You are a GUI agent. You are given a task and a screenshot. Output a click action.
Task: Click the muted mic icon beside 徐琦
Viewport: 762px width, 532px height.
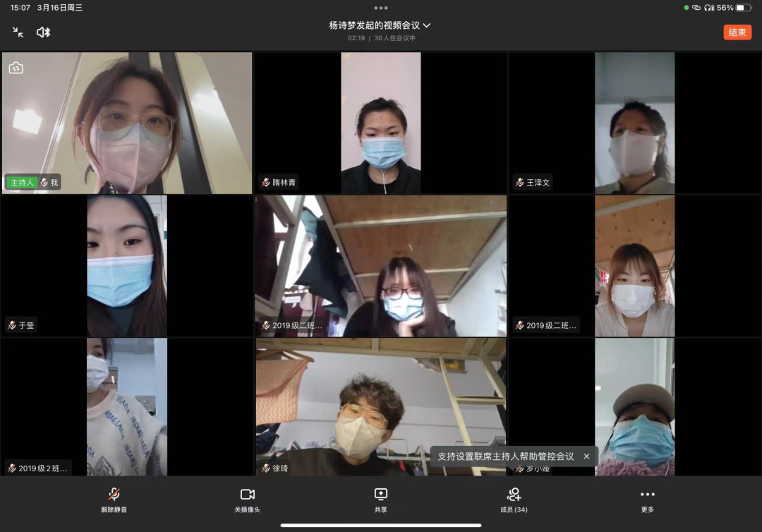(x=265, y=468)
